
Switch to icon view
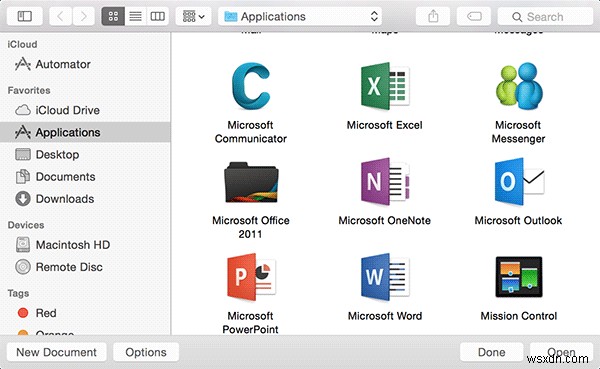113,16
